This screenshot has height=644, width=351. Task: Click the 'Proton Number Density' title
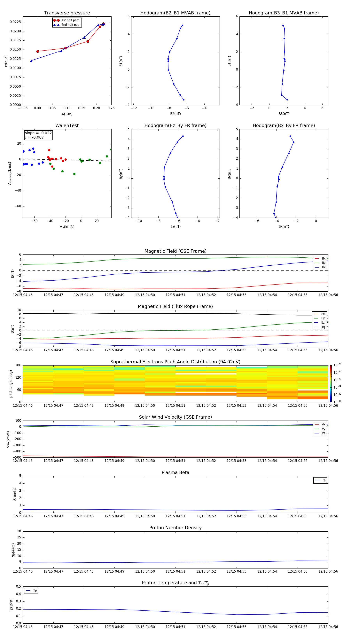[175, 528]
